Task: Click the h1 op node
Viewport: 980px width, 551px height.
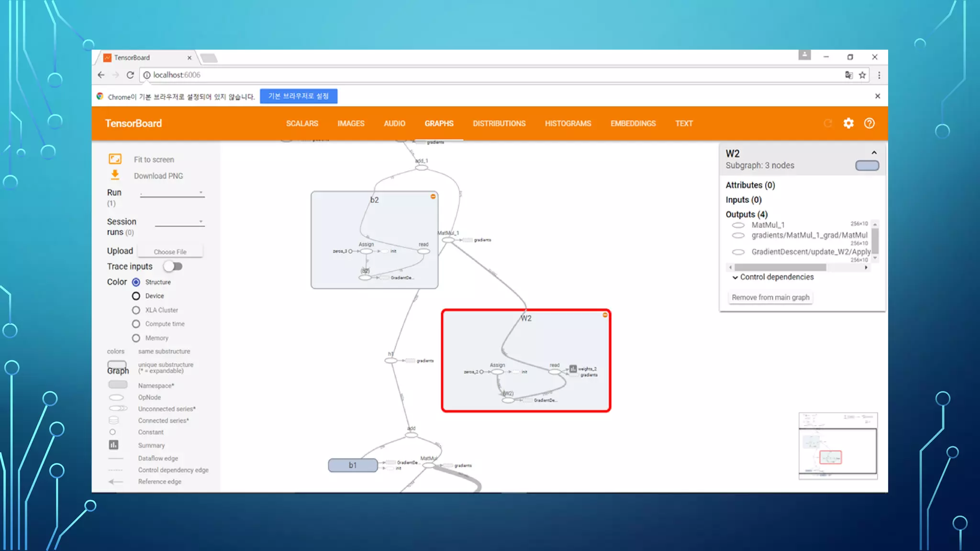Action: (x=391, y=360)
